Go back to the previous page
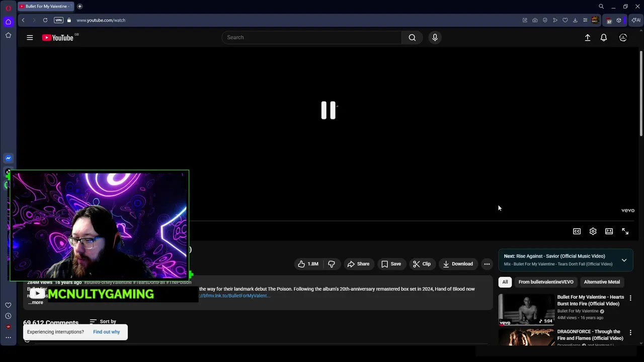The width and height of the screenshot is (644, 362). 23,20
